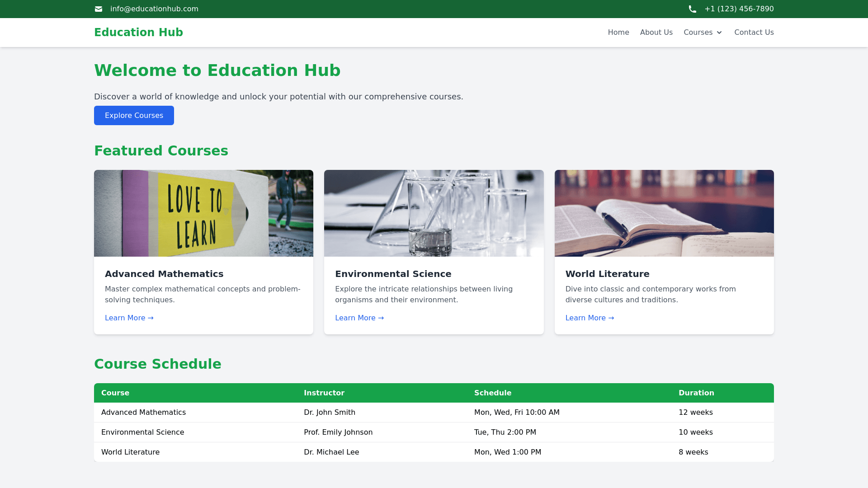Open Contact Us navigation link

(x=754, y=33)
